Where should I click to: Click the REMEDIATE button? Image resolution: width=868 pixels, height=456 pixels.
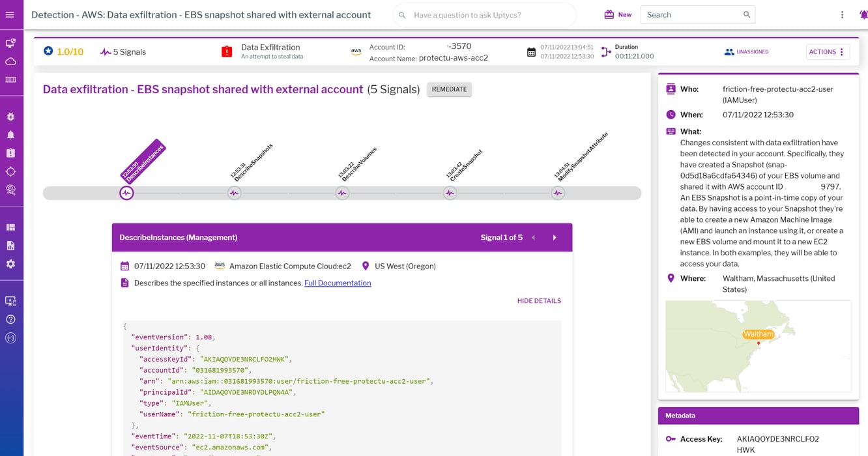(450, 89)
